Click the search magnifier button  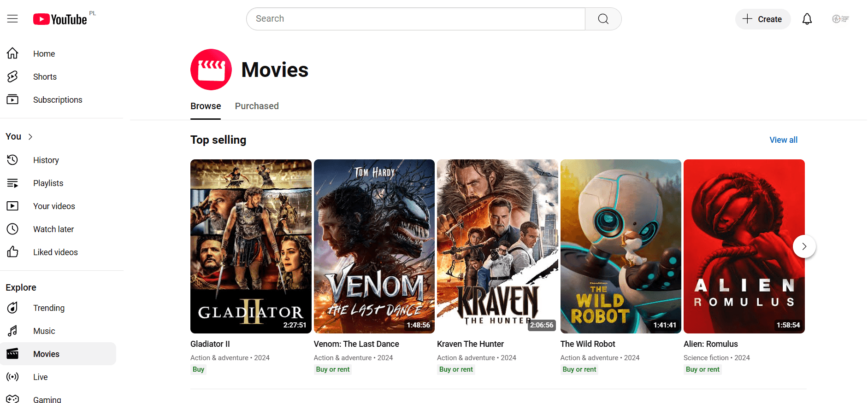pyautogui.click(x=603, y=19)
